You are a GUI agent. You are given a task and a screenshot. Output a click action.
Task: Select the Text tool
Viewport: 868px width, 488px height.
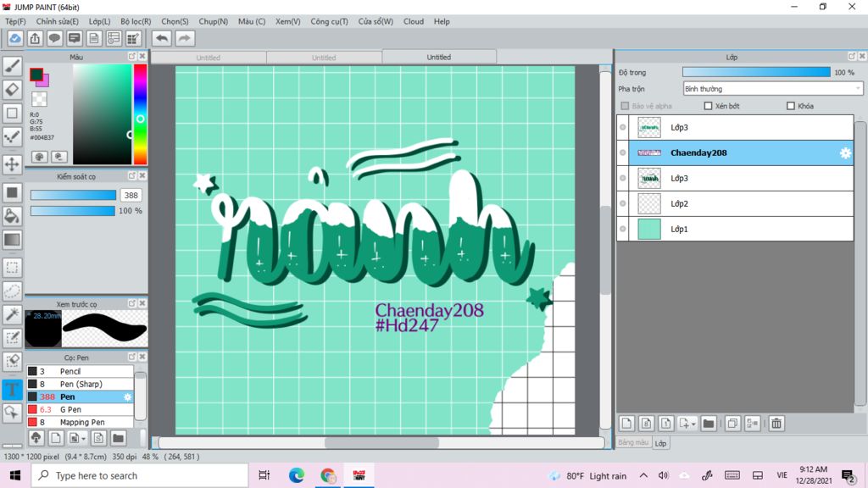(12, 389)
